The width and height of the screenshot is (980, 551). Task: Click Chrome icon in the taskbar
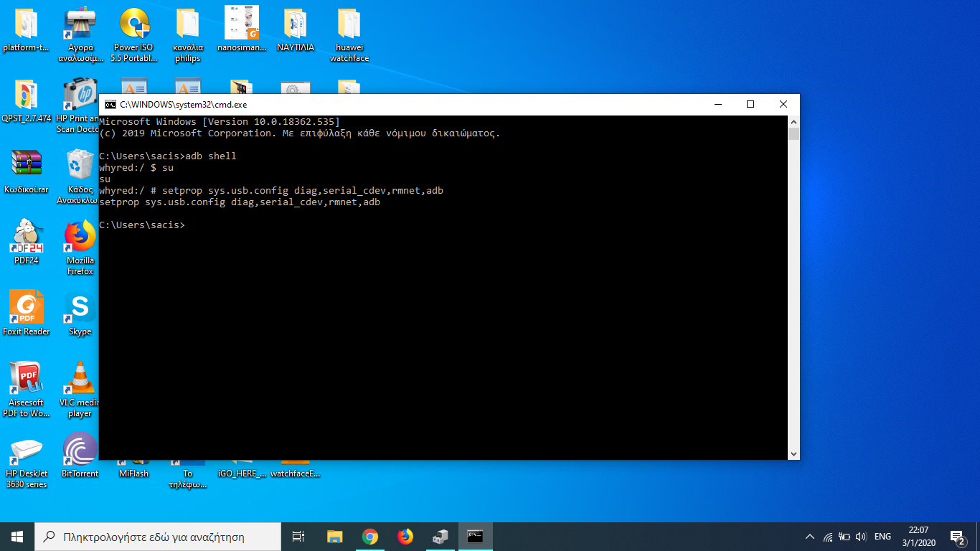pos(370,537)
